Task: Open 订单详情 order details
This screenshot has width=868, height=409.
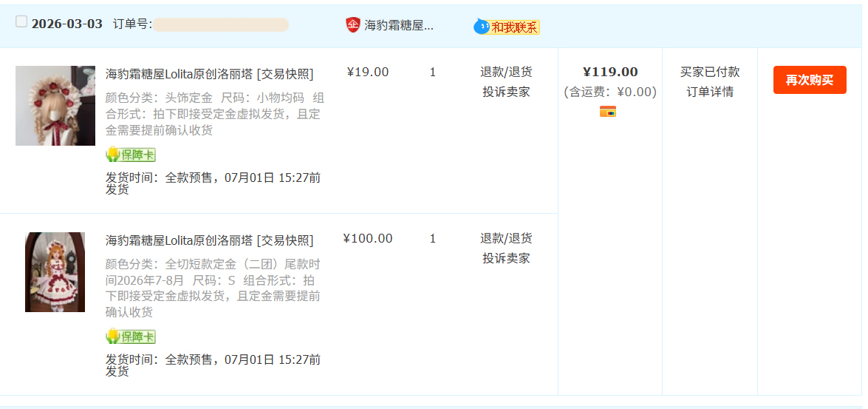Action: pos(710,92)
